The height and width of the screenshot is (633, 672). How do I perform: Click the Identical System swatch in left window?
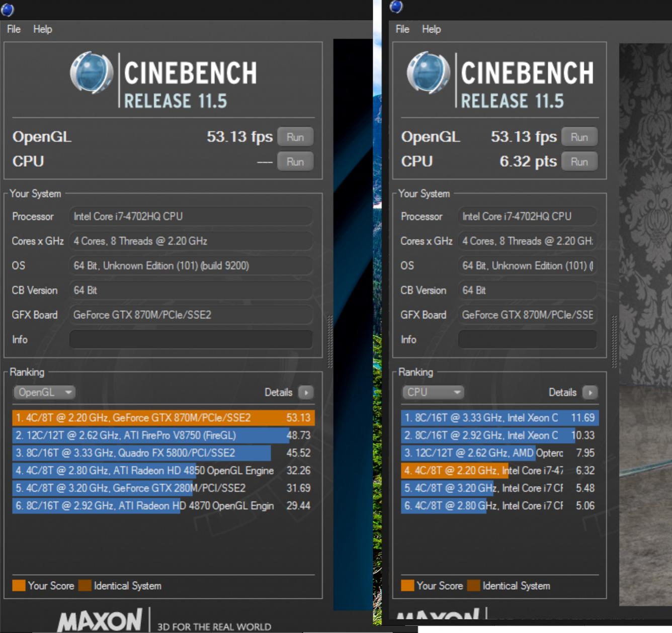85,585
